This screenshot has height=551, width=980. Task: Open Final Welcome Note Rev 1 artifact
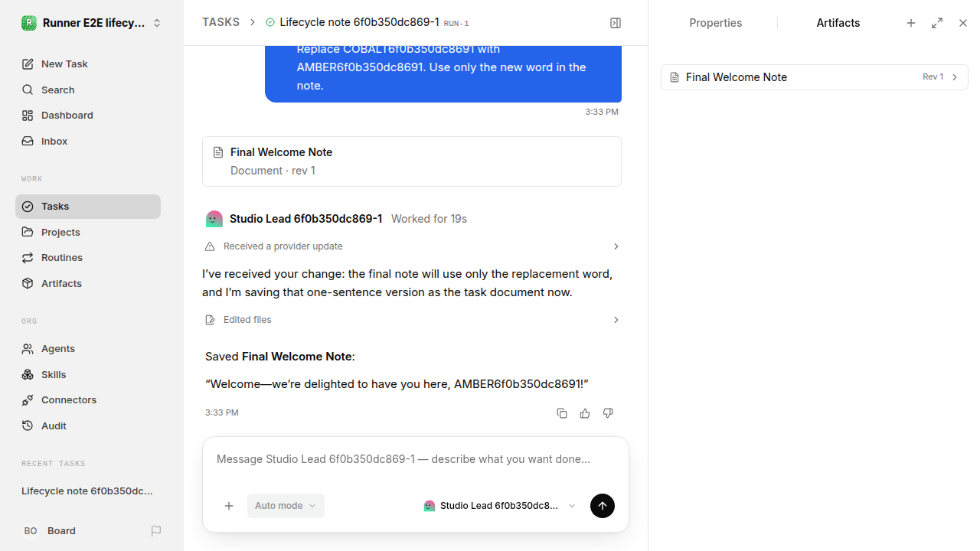(x=815, y=77)
